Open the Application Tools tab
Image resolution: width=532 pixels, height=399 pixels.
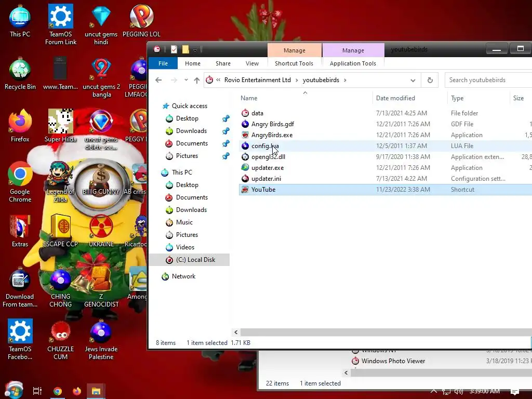353,63
